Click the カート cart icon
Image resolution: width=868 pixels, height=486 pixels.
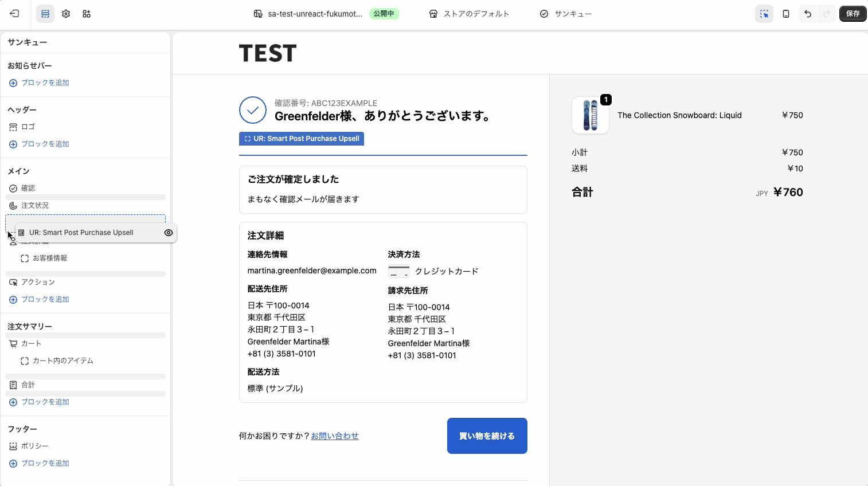tap(13, 344)
